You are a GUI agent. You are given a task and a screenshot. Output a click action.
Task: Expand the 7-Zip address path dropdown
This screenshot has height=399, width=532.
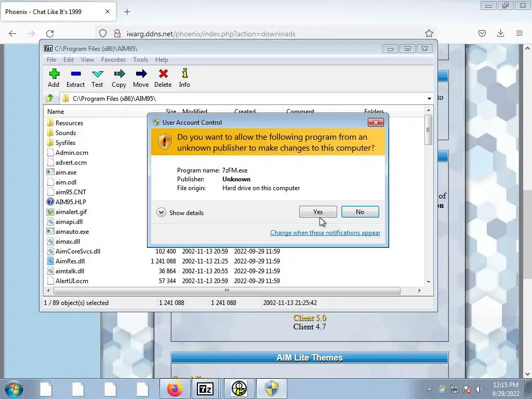pyautogui.click(x=429, y=98)
